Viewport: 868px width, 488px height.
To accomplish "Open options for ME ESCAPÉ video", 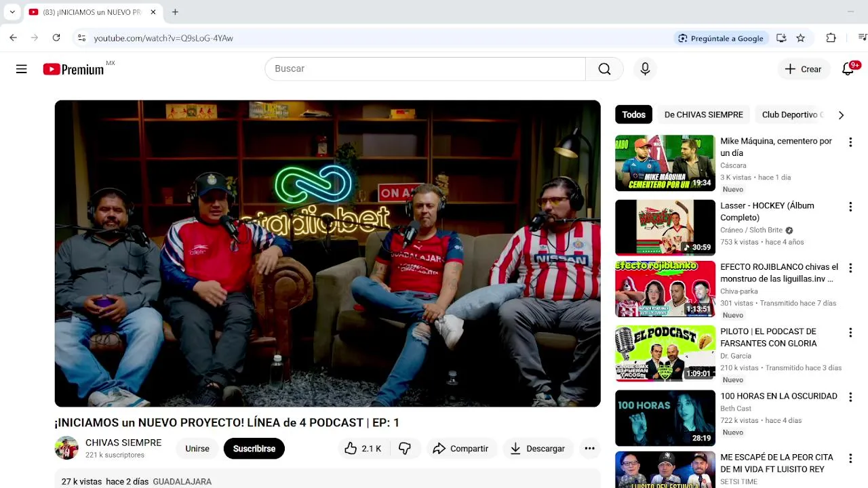I will pos(850,459).
